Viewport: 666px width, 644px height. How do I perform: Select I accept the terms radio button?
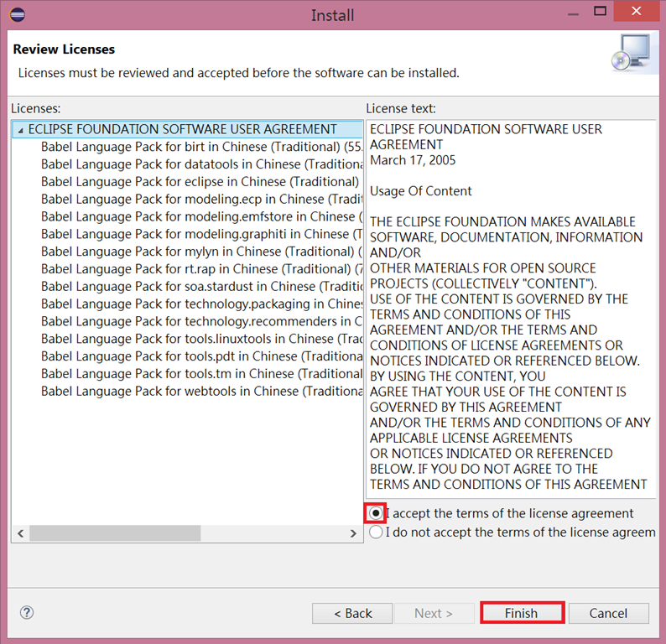click(x=376, y=513)
